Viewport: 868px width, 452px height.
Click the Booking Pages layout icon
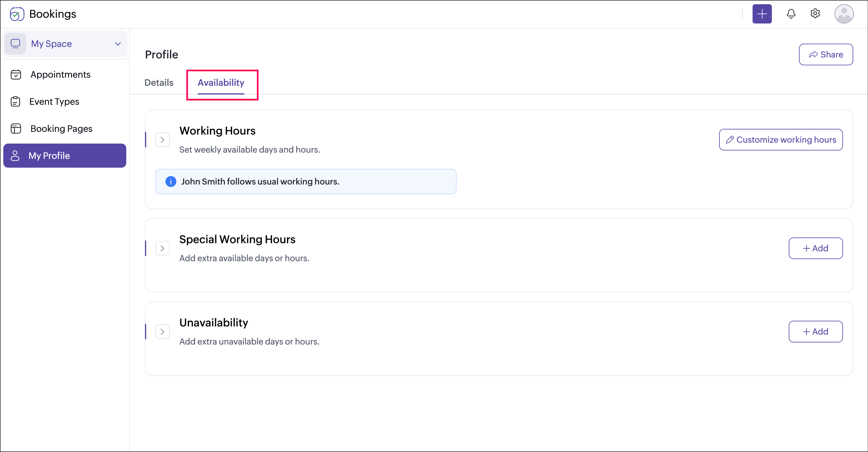[x=16, y=129]
